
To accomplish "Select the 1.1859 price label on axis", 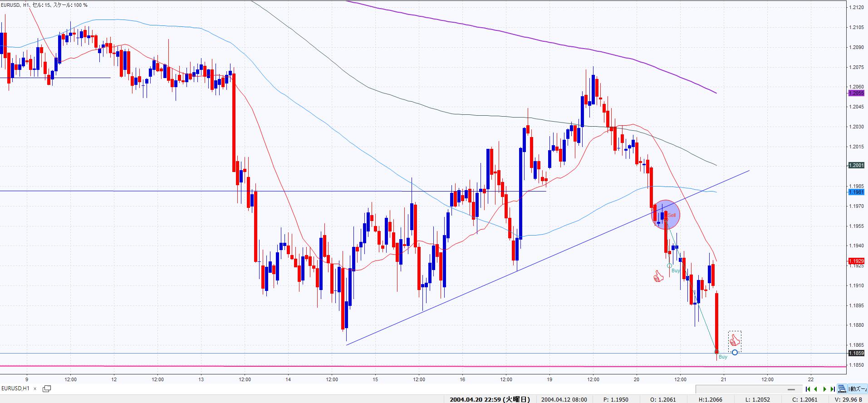I will tap(856, 353).
